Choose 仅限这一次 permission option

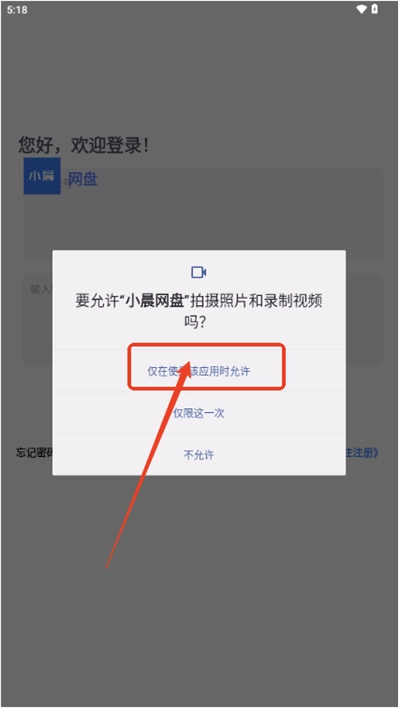click(199, 413)
